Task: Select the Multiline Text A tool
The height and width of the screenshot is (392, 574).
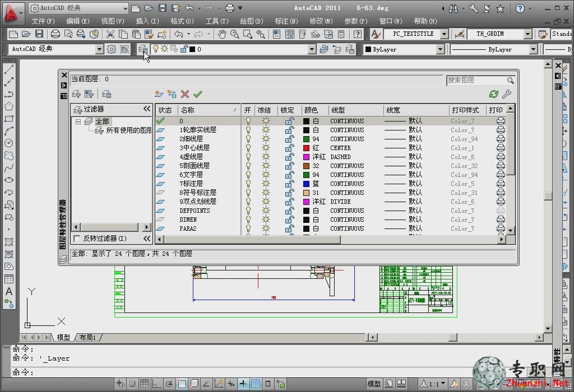Action: tap(9, 291)
